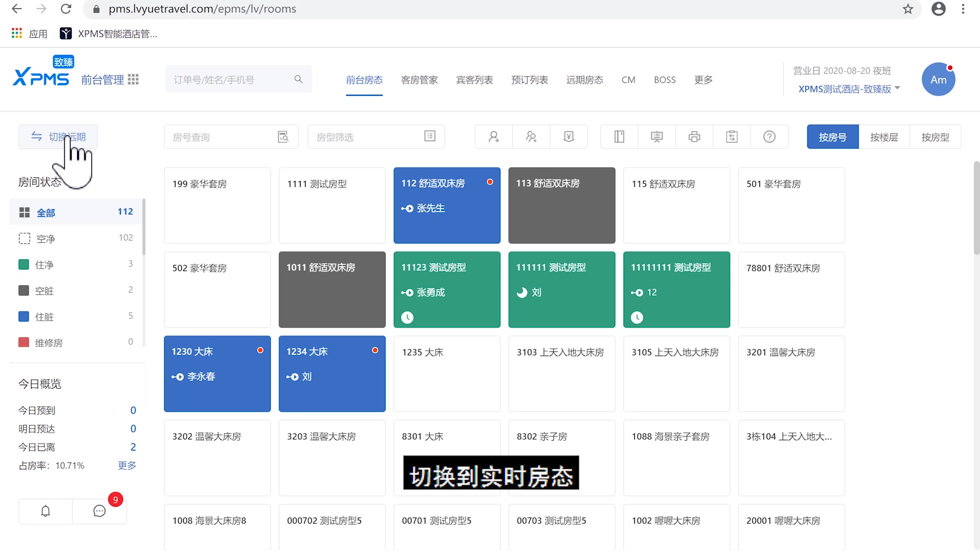Open the front desk module grid icon
Viewport: 980px width, 551px height.
pos(133,80)
